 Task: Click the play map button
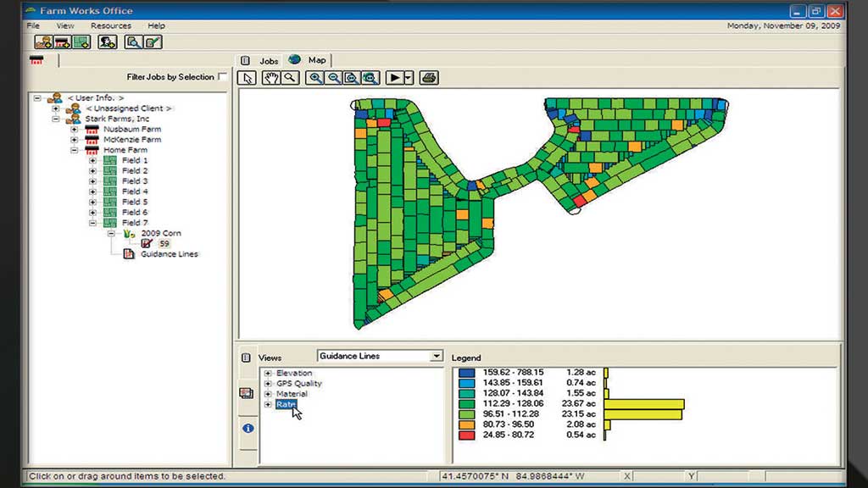(x=394, y=78)
